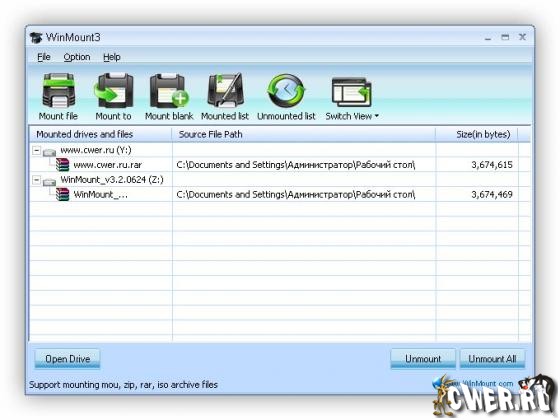Maximize the WinMount3 window
Viewport: 560px width, 420px height.
click(x=505, y=37)
